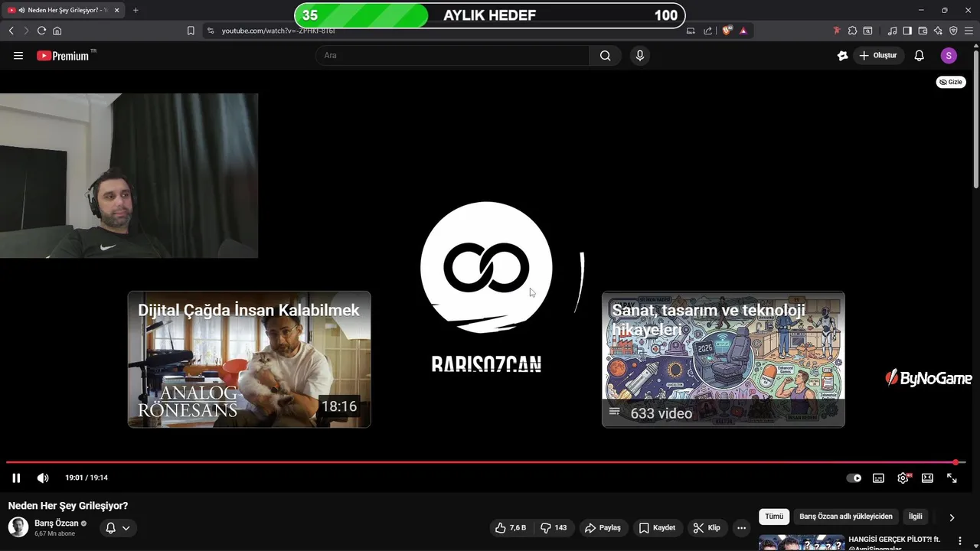980x551 pixels.
Task: Open player settings gear
Action: [x=903, y=478]
